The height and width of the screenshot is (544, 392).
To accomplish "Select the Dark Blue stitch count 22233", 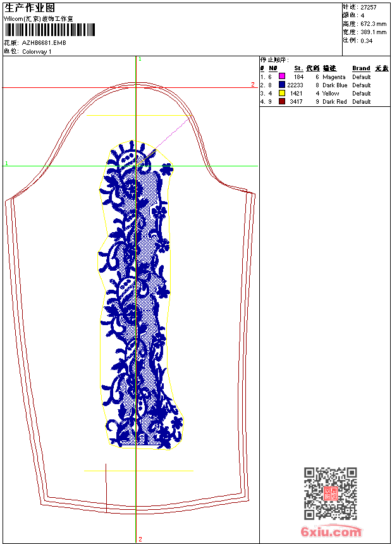I will pos(295,85).
